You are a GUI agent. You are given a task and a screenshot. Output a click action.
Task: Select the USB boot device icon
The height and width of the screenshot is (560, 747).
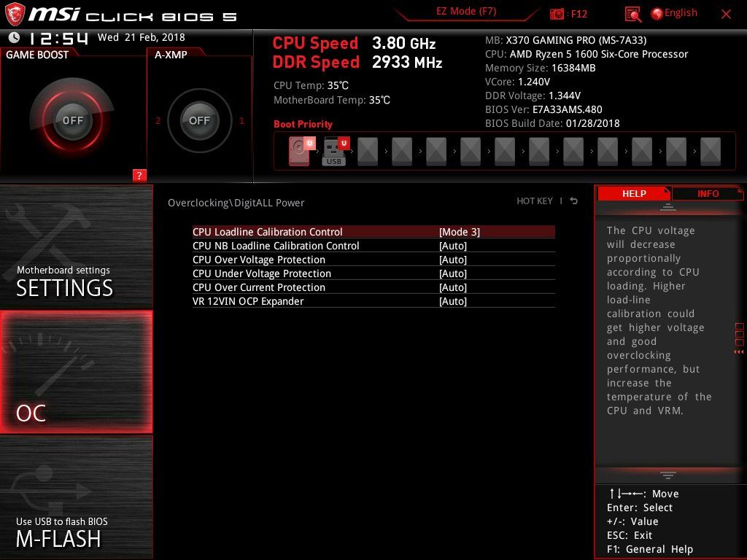[x=336, y=152]
